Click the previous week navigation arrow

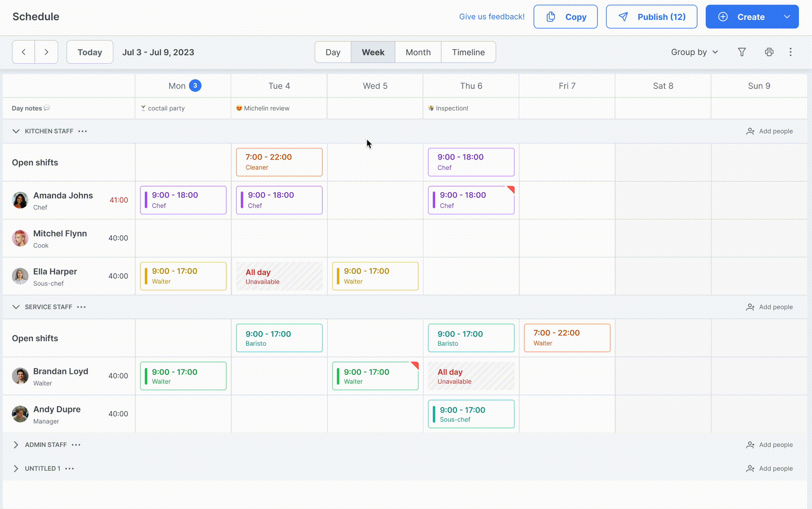pyautogui.click(x=24, y=52)
